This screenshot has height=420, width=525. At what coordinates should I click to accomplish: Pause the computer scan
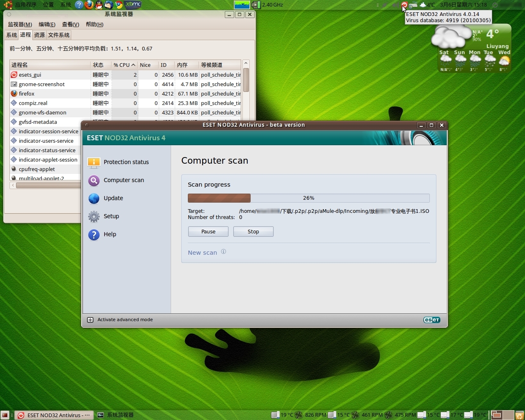point(208,232)
